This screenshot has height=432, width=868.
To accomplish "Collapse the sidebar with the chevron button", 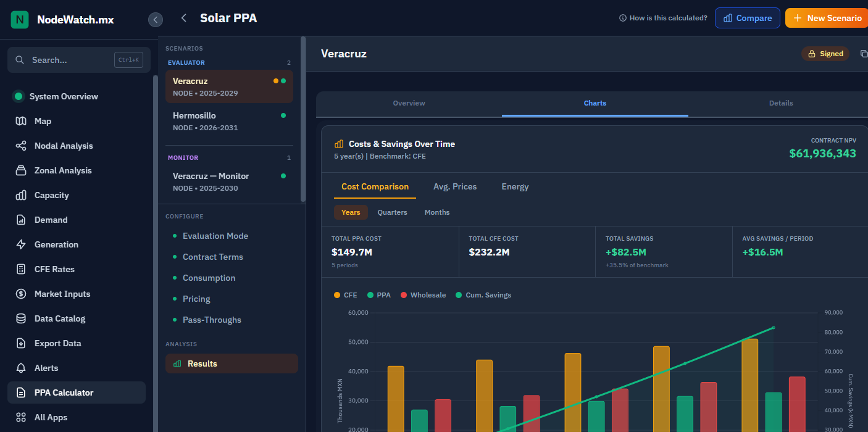I will coord(156,20).
